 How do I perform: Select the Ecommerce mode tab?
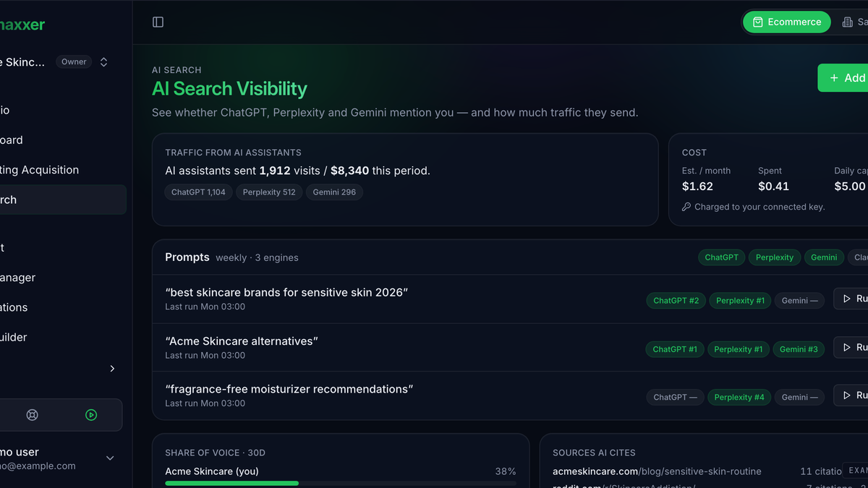(786, 22)
